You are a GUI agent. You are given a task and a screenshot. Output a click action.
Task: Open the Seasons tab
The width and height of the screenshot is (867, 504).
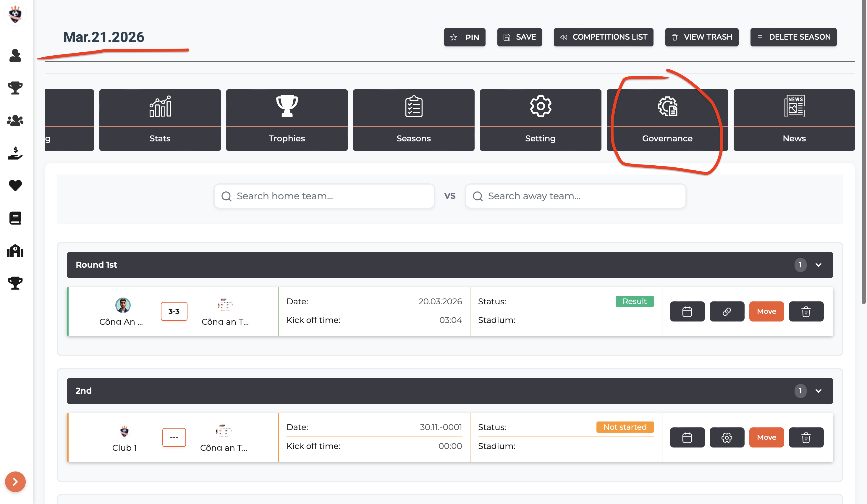tap(413, 120)
